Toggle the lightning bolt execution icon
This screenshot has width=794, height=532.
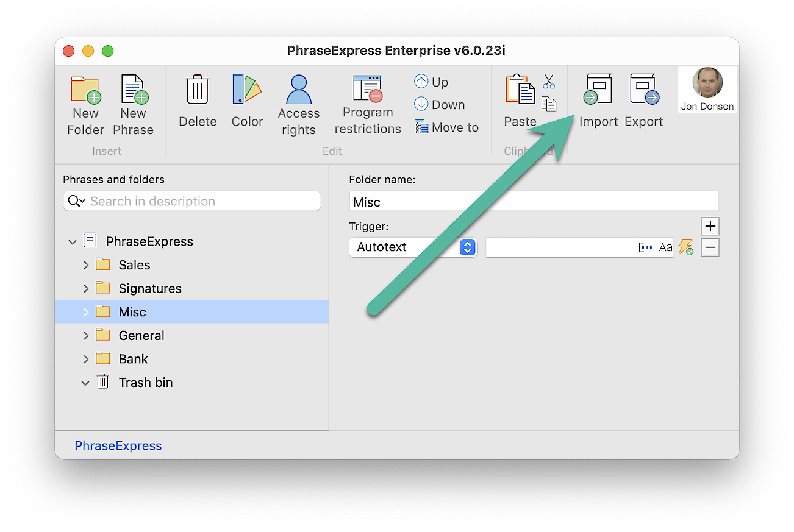[x=685, y=247]
